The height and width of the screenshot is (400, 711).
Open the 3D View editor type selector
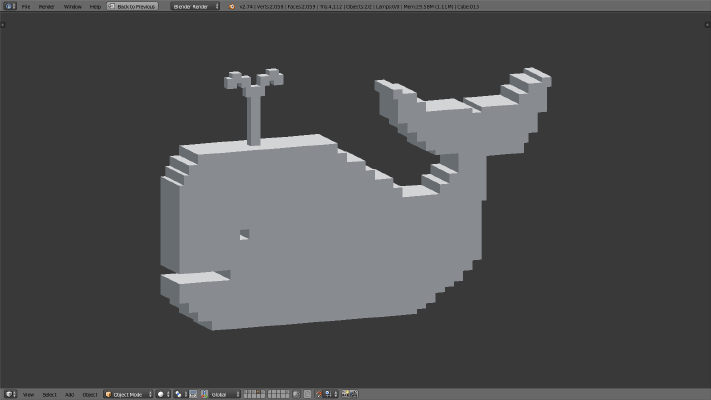pyautogui.click(x=10, y=395)
